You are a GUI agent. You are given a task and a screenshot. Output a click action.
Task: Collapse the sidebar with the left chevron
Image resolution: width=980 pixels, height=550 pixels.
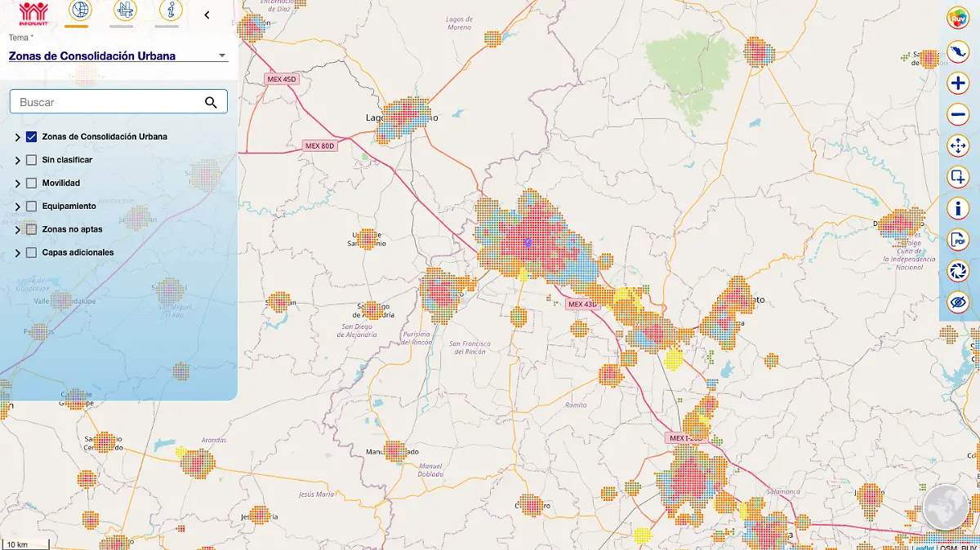(x=207, y=15)
